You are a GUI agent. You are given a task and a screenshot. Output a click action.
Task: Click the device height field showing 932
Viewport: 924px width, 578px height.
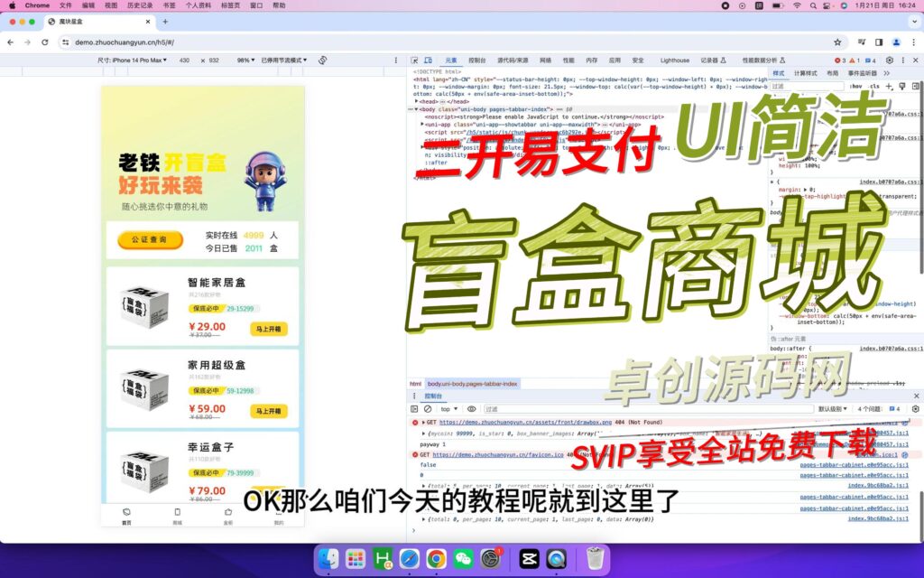coord(214,61)
